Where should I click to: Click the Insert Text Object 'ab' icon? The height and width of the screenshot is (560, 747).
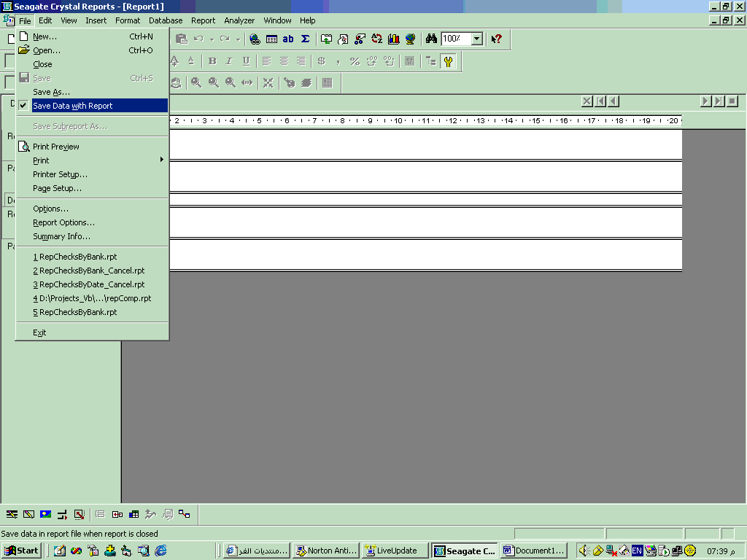[287, 39]
